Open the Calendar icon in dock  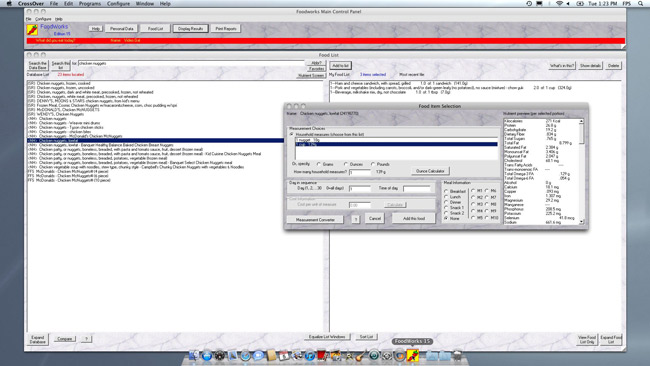pyautogui.click(x=284, y=355)
